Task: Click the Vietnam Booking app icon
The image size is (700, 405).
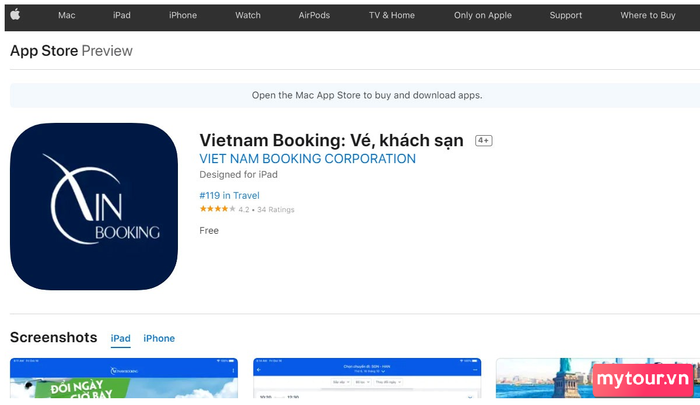Action: tap(94, 206)
